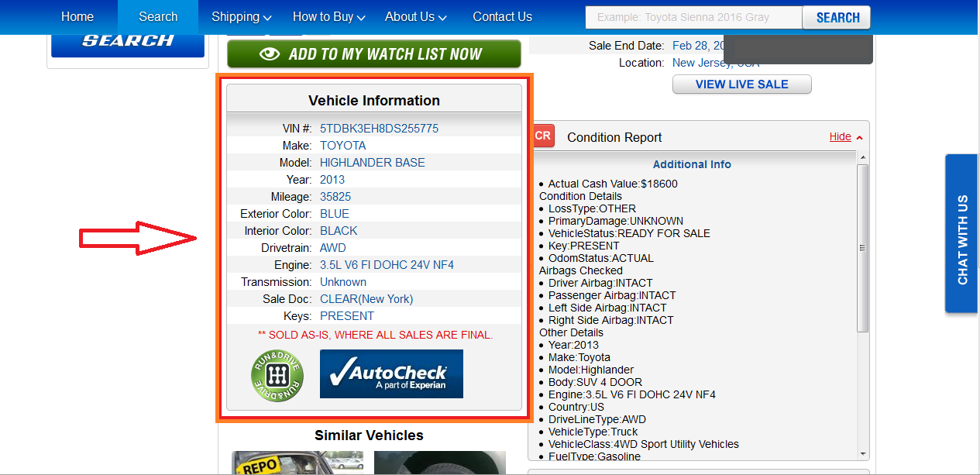Expand the Shipping dropdown menu
This screenshot has height=475, width=980.
242,16
